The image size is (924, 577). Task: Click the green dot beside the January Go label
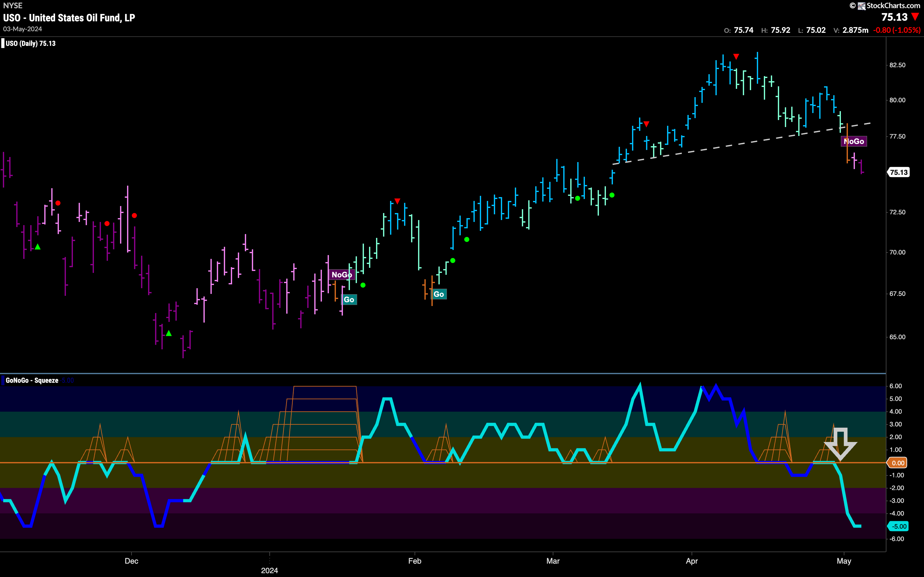[x=363, y=285]
